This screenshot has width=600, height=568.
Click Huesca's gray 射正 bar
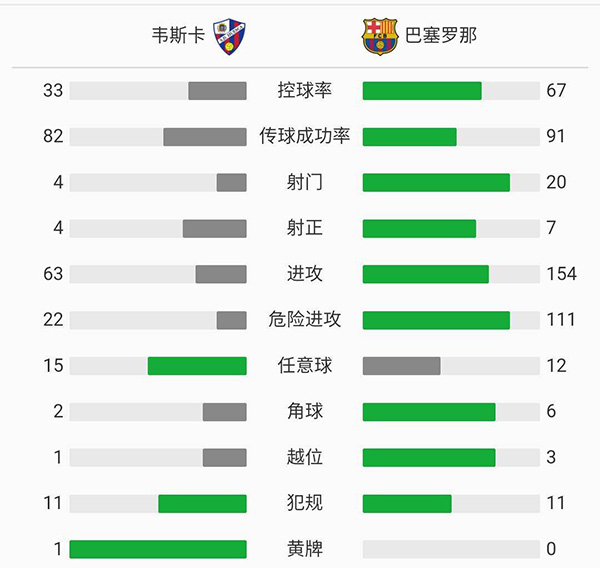214,228
